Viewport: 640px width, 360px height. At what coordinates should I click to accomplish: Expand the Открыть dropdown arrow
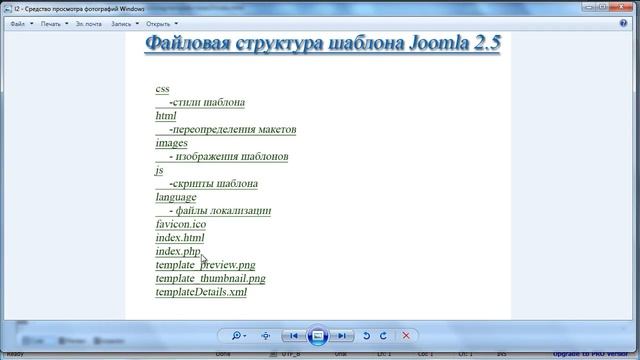176,24
